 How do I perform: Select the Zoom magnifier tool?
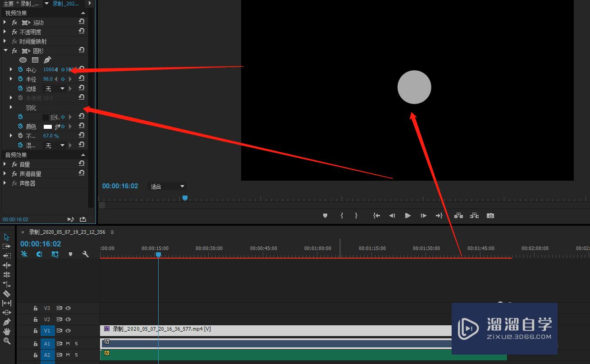(7, 341)
